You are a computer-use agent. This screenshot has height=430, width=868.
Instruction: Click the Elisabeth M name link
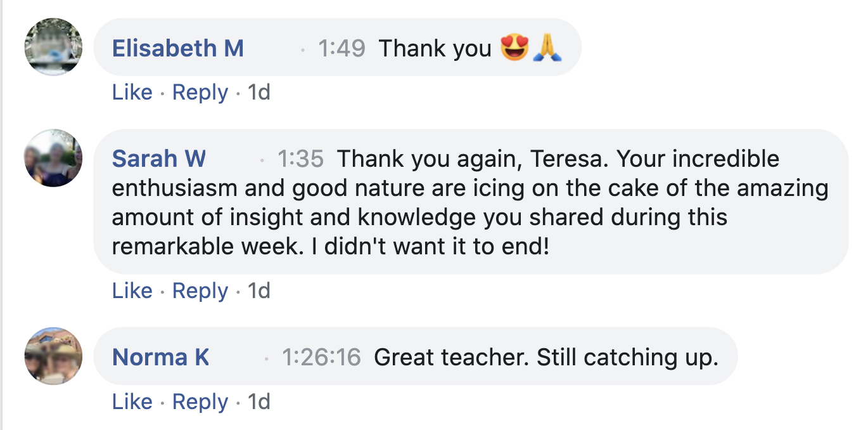click(178, 48)
